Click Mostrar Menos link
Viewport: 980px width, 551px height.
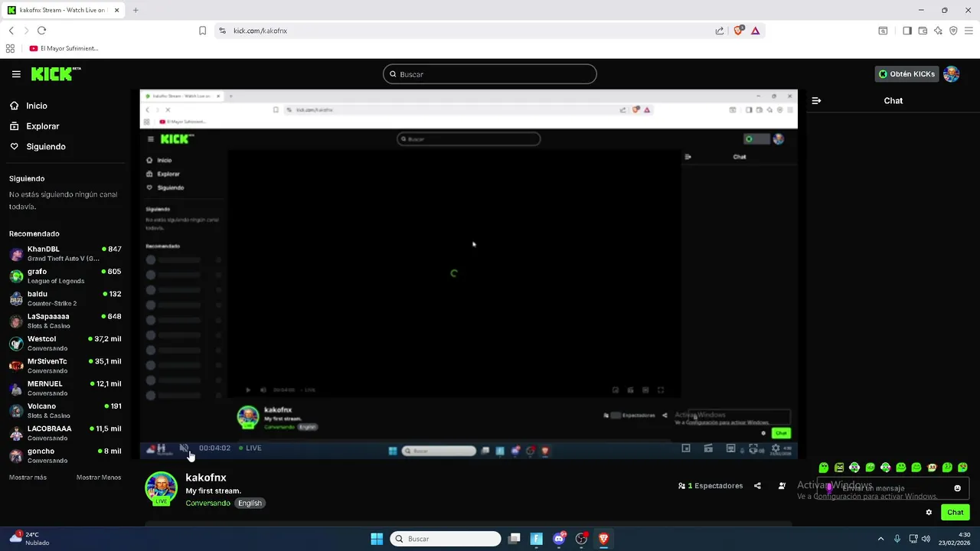(99, 478)
